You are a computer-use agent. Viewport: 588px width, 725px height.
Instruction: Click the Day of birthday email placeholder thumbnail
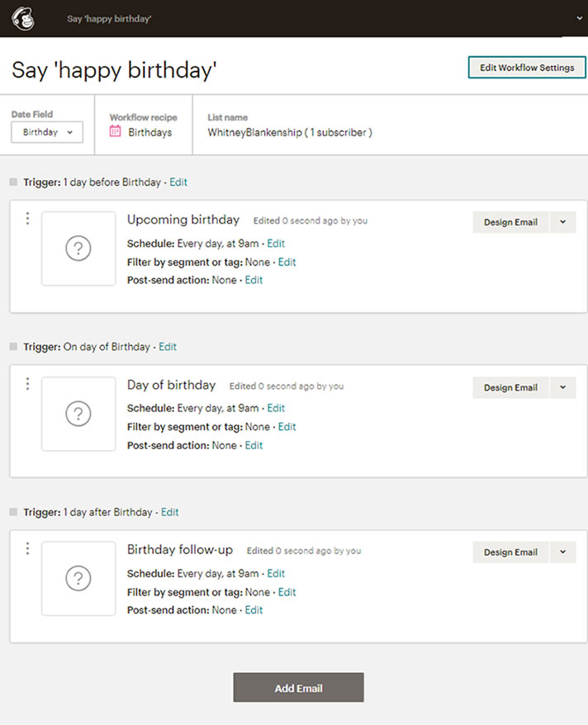coord(78,414)
